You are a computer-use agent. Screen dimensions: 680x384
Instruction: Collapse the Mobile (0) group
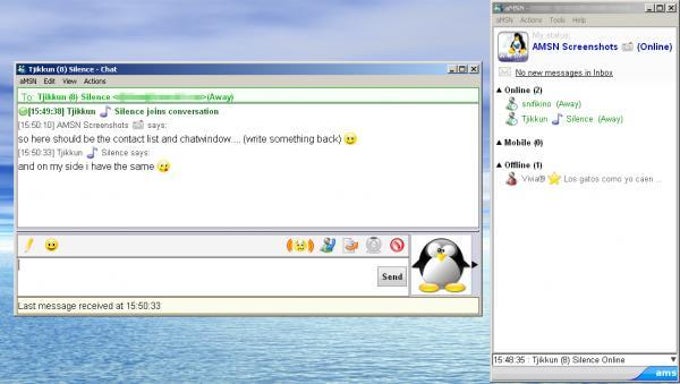[x=499, y=142]
